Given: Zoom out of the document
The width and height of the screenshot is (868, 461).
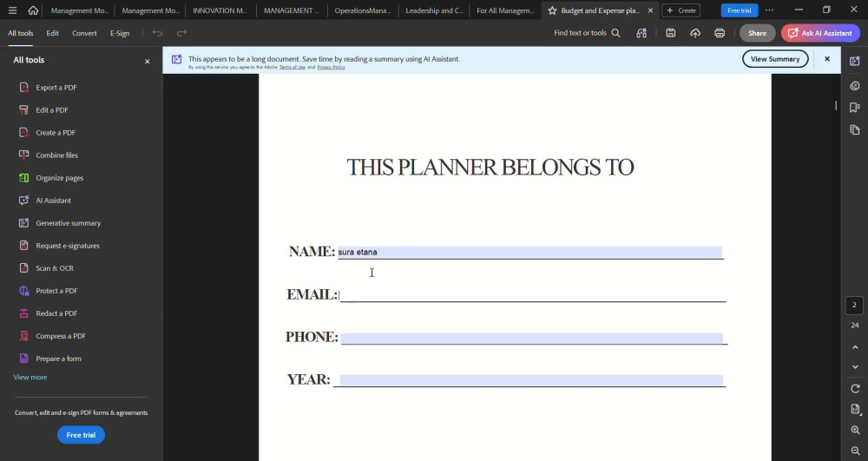Looking at the screenshot, I should (855, 451).
